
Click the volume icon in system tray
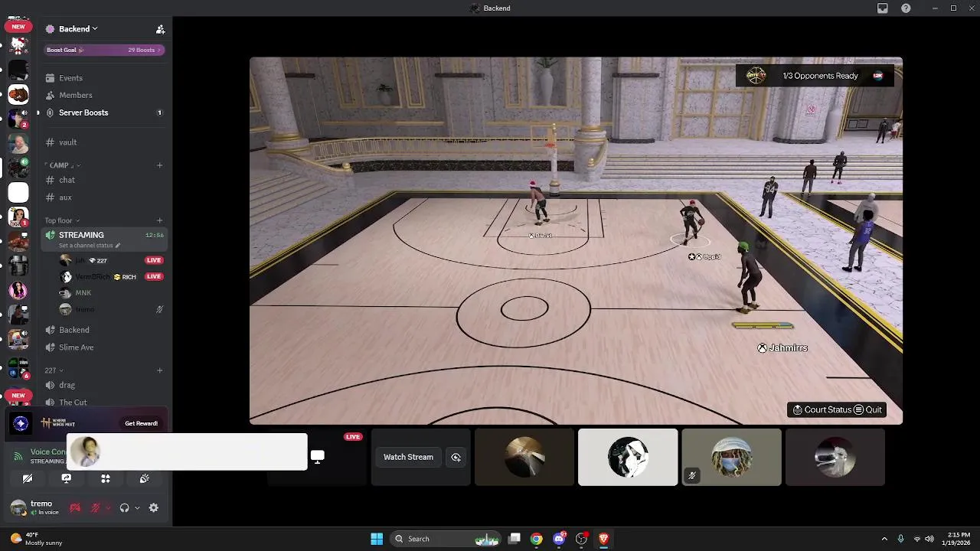pyautogui.click(x=929, y=539)
